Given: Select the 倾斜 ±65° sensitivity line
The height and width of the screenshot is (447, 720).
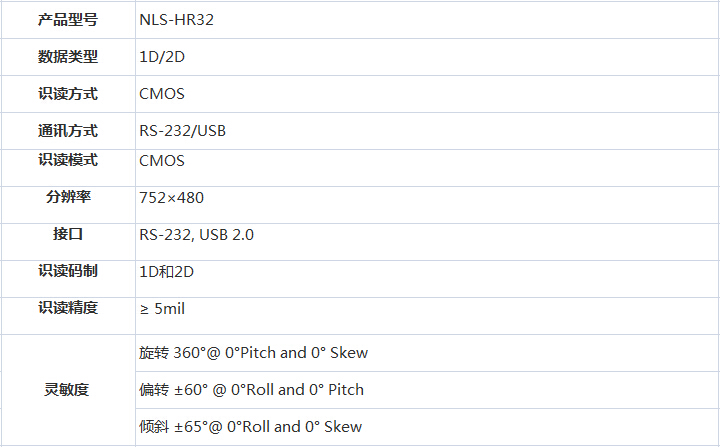Looking at the screenshot, I should click(x=250, y=426).
